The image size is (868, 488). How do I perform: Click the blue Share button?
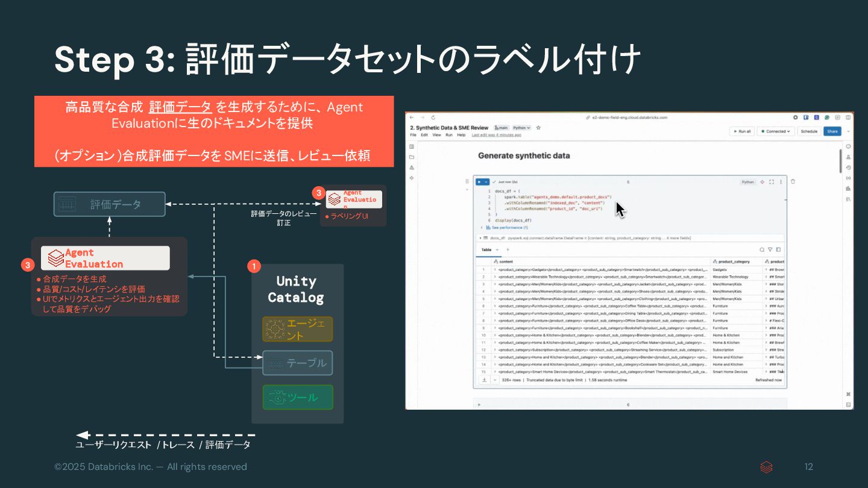point(832,131)
